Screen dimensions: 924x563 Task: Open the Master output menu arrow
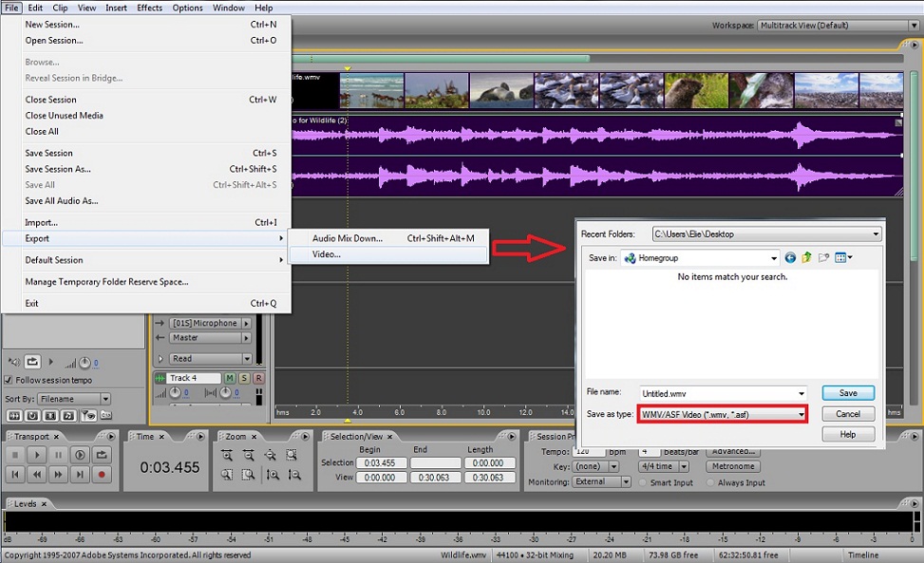point(246,337)
